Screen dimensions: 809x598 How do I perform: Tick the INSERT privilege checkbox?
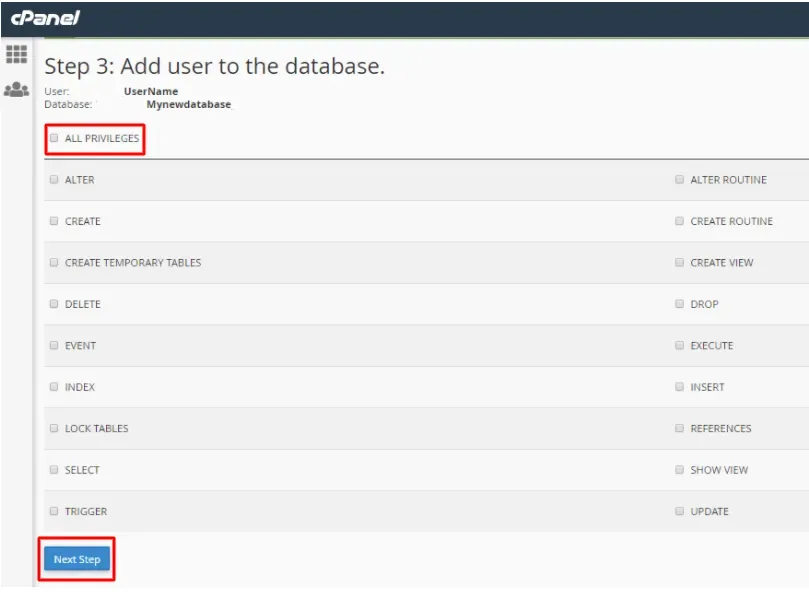(679, 386)
